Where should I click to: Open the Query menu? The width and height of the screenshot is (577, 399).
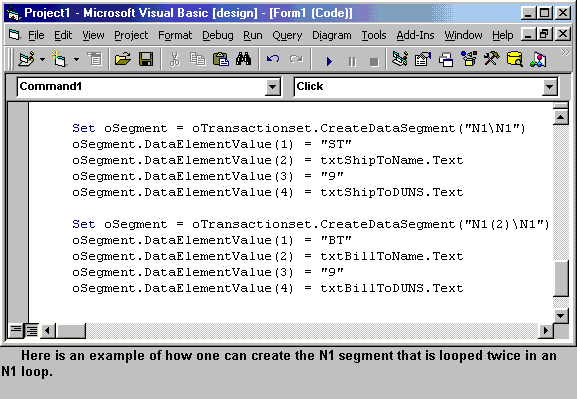(x=287, y=35)
